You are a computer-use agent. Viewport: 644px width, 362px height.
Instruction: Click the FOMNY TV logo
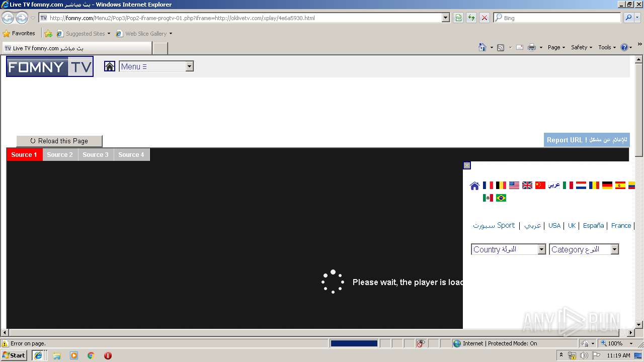(x=50, y=66)
